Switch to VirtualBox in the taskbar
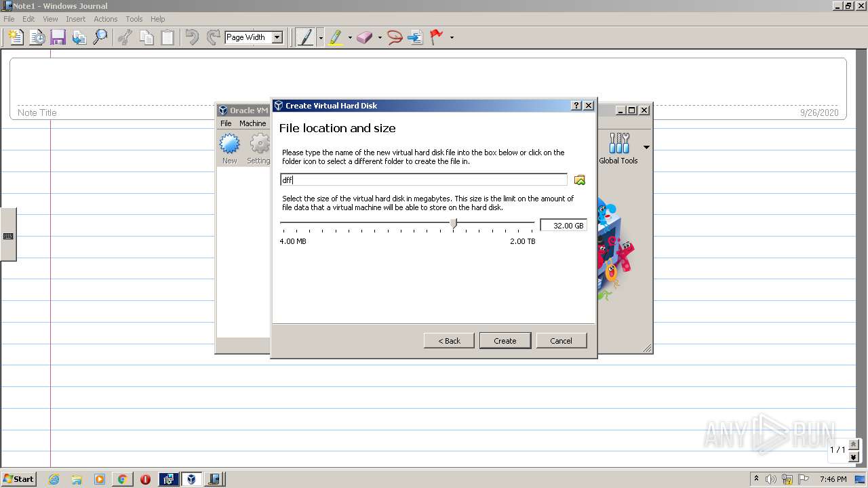Screen dimensions: 868x488 click(192, 479)
